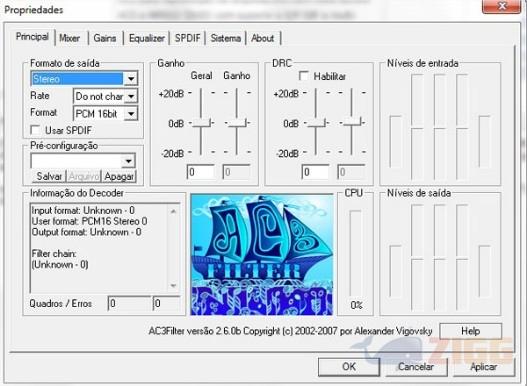Toggle the DRC Habilitar checkbox
Screen dimensions: 527x386
(x=303, y=76)
